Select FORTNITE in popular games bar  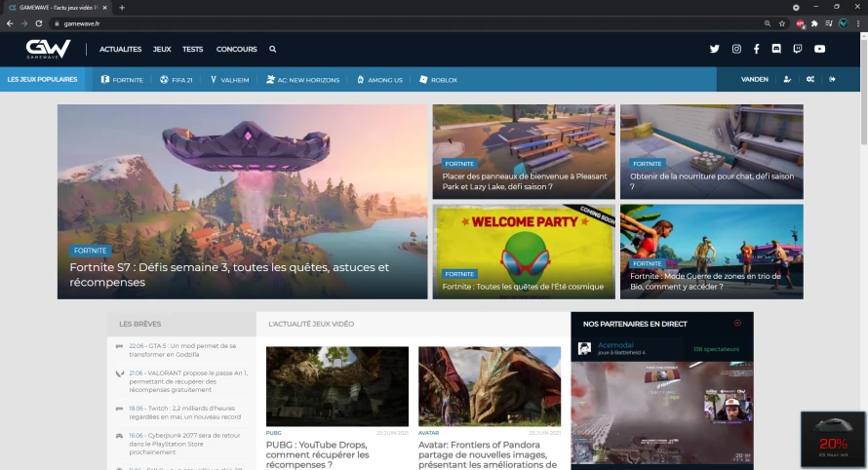point(122,80)
